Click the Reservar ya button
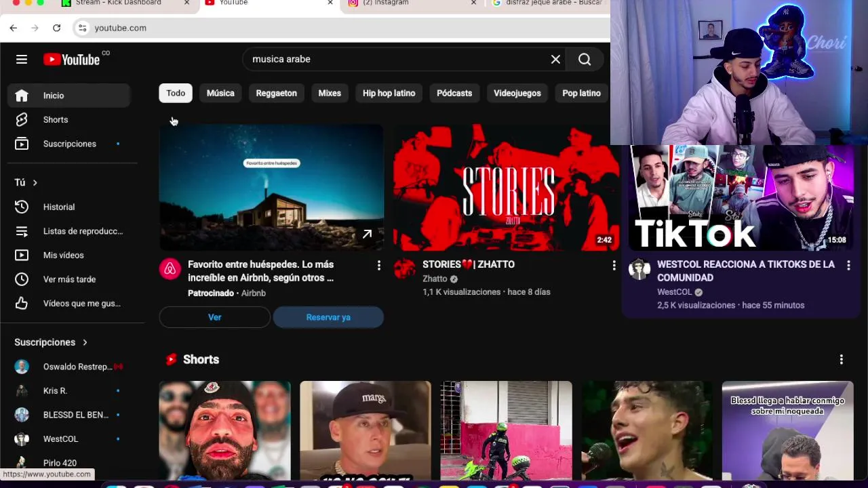Screen dimensions: 868x488 (x=328, y=317)
